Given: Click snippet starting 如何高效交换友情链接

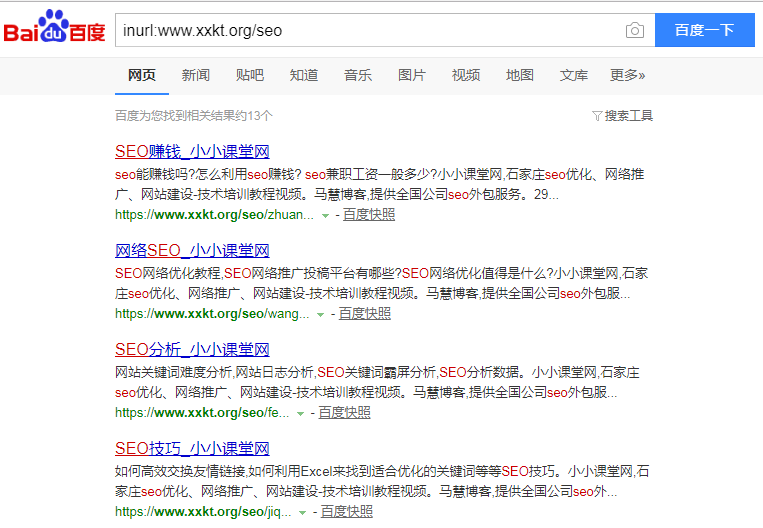Looking at the screenshot, I should coord(382,481).
